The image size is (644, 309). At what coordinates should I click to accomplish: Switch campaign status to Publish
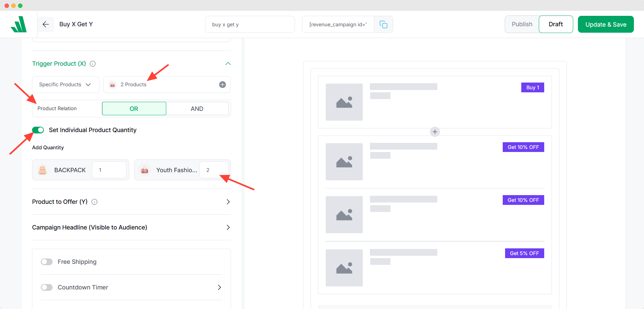[x=522, y=24]
